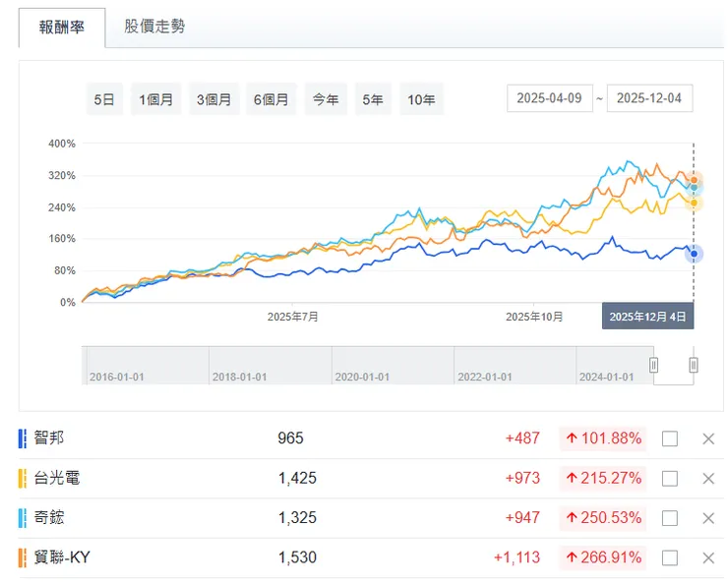The width and height of the screenshot is (728, 585).
Task: Click the 智邦 blue color marker
Action: [23, 439]
